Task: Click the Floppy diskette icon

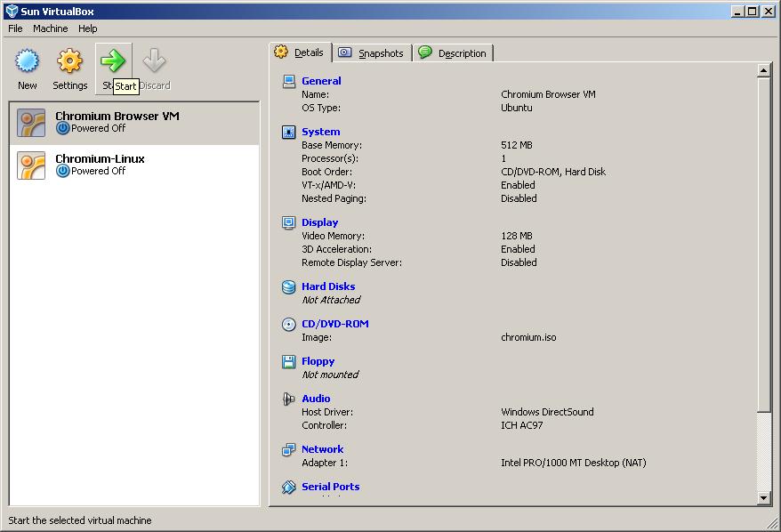Action: pos(289,362)
